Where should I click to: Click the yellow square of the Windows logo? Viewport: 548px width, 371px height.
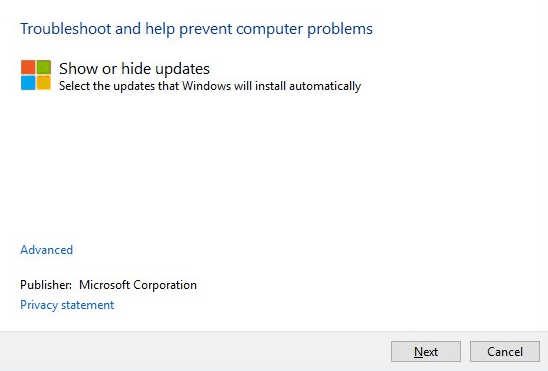[x=44, y=83]
